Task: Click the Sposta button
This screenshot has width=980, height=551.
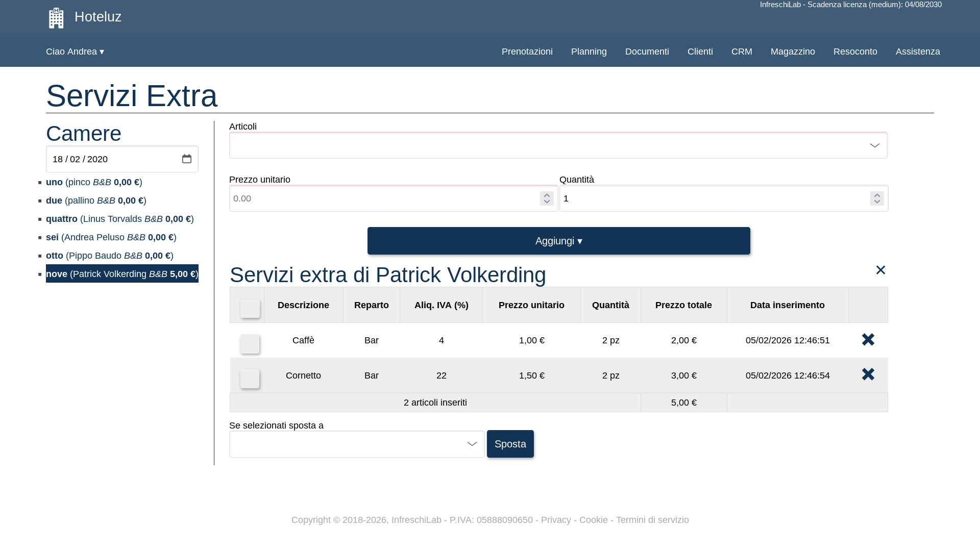Action: 510,444
